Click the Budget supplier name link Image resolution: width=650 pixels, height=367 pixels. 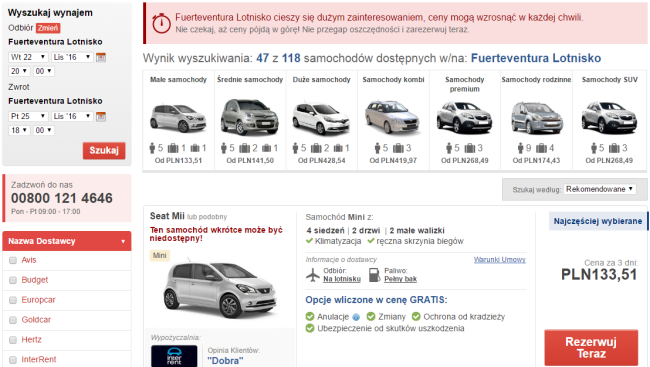click(x=35, y=280)
